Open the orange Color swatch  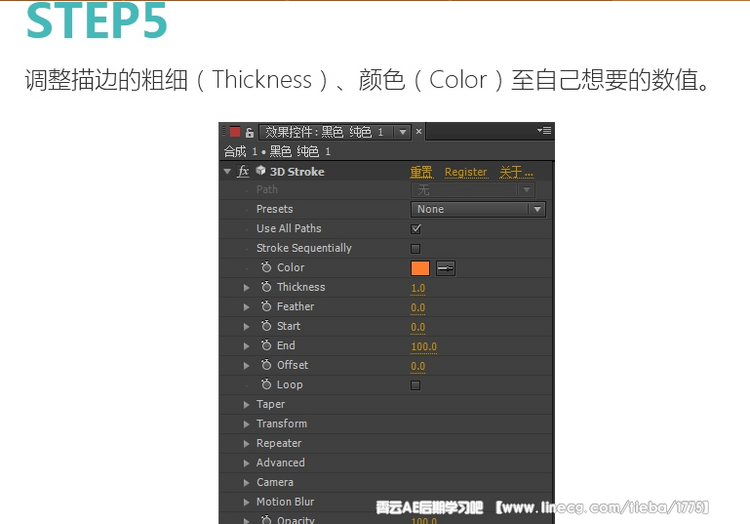(x=420, y=268)
